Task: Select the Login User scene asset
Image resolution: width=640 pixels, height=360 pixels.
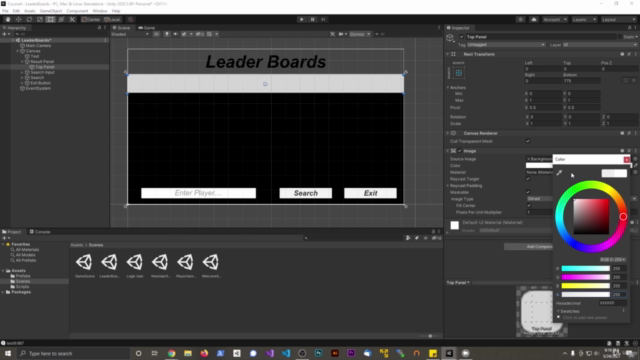Action: click(135, 266)
